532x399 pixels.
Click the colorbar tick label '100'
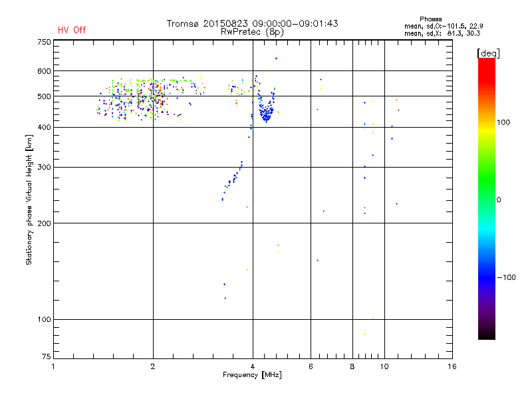click(503, 122)
